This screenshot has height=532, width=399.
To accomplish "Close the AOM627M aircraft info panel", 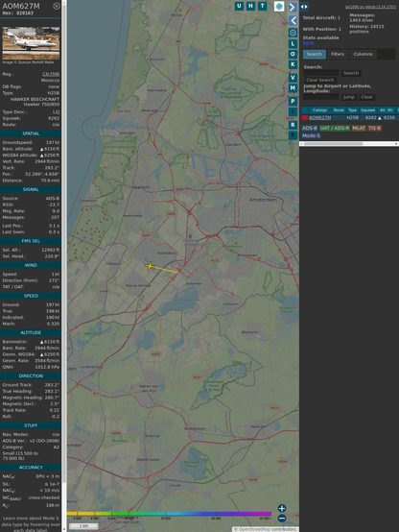I will point(57,6).
